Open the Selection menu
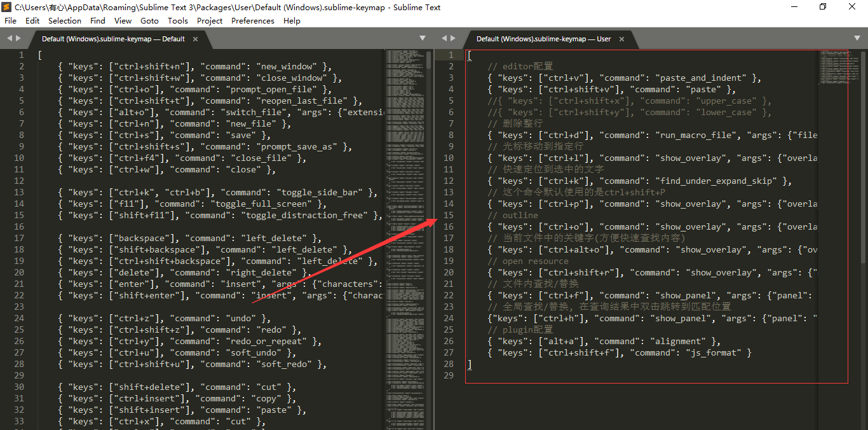 [64, 20]
